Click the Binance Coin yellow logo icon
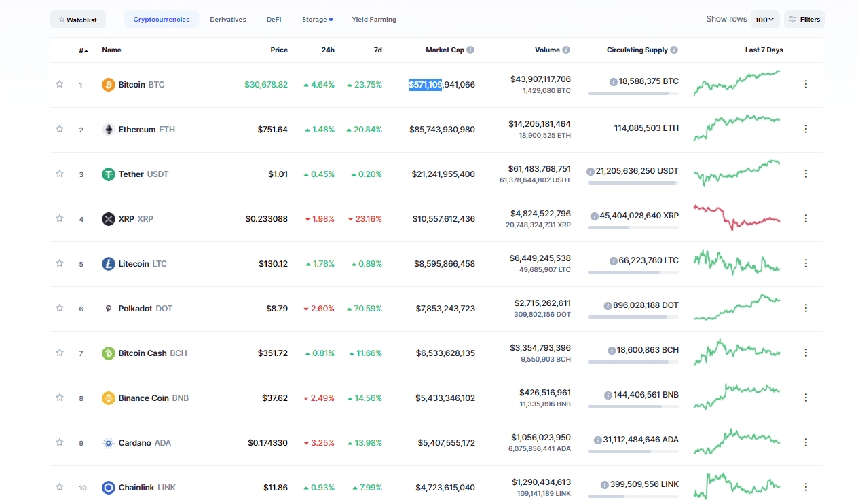Screen dimensions: 858x504 pos(109,398)
